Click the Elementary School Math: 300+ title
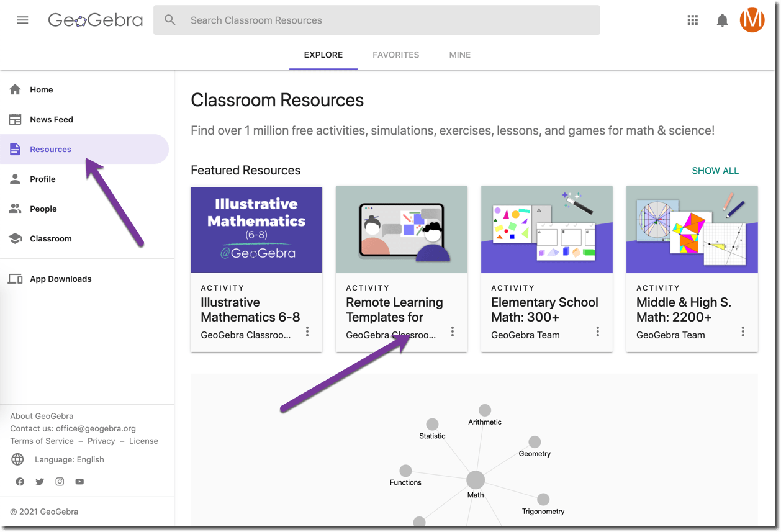 [x=544, y=310]
